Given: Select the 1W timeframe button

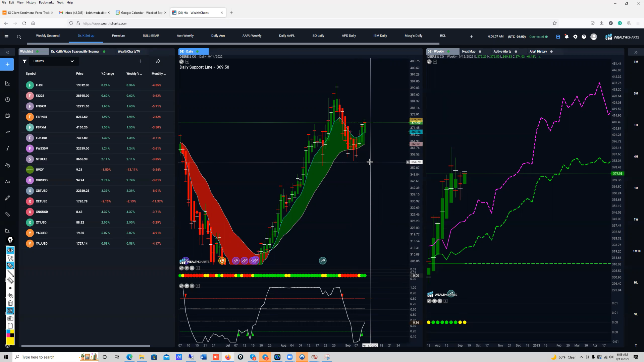Looking at the screenshot, I should pos(636,220).
